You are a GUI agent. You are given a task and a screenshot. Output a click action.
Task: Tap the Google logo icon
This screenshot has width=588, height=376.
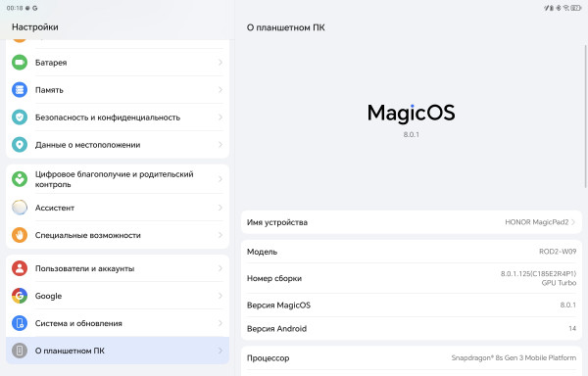pos(20,296)
